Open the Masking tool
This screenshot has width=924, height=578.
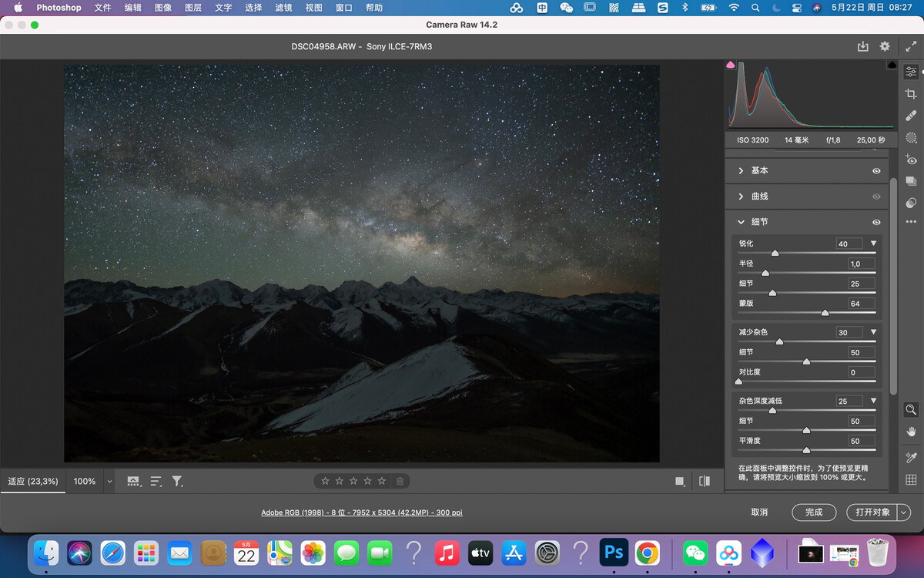911,138
